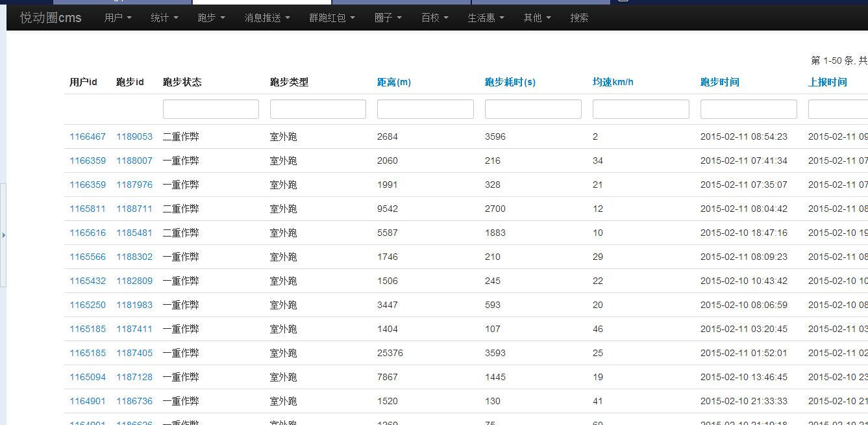Sort table by 距离(m) column
Screen dimensions: 868x425
tap(393, 82)
